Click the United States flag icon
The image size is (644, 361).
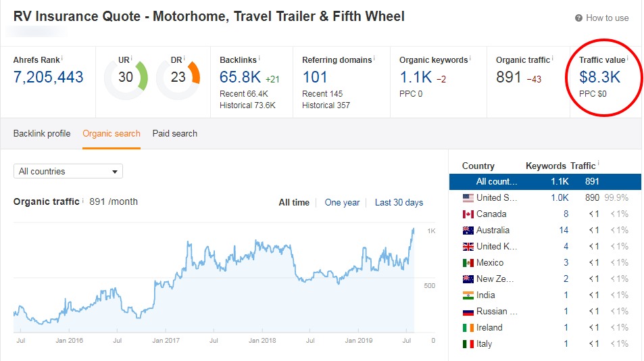tap(468, 198)
